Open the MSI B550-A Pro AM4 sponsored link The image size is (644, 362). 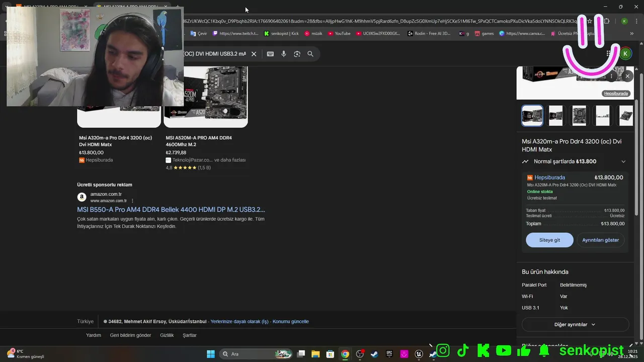coord(171,209)
